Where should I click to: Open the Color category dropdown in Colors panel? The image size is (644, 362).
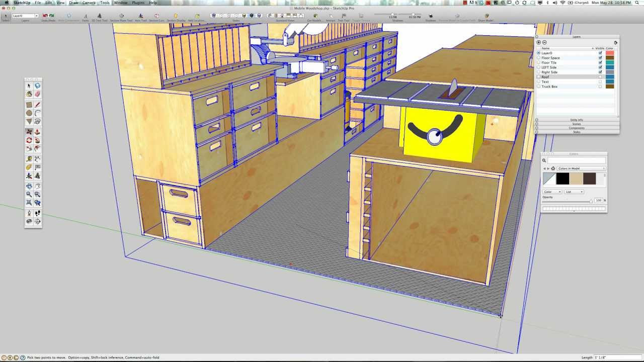[552, 192]
